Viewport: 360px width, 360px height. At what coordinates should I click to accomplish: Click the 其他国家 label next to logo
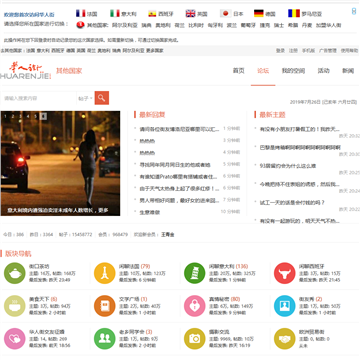pyautogui.click(x=69, y=71)
